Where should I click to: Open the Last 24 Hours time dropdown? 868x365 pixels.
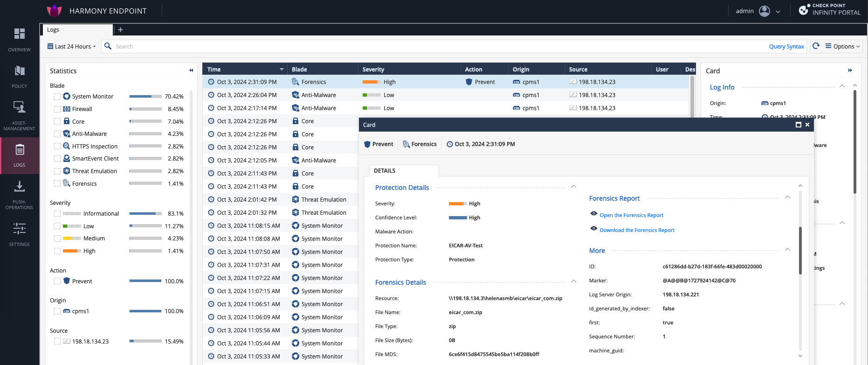[x=72, y=47]
